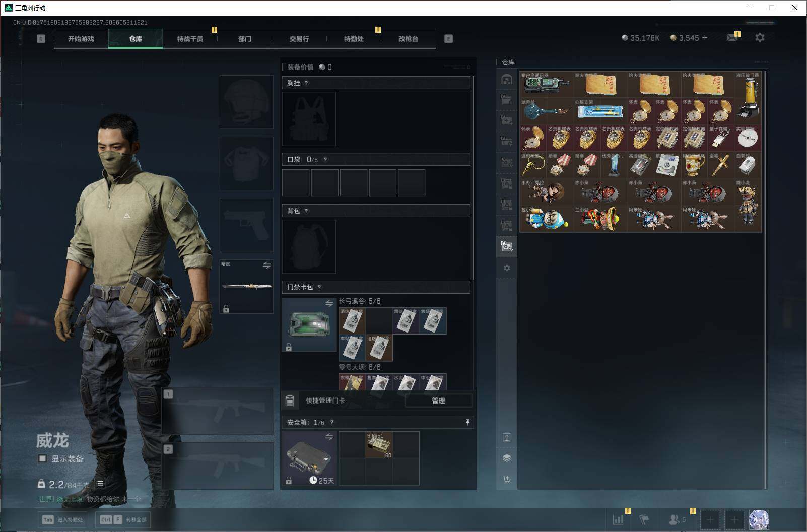Open the settings gear in top bar
This screenshot has width=807, height=532.
760,38
